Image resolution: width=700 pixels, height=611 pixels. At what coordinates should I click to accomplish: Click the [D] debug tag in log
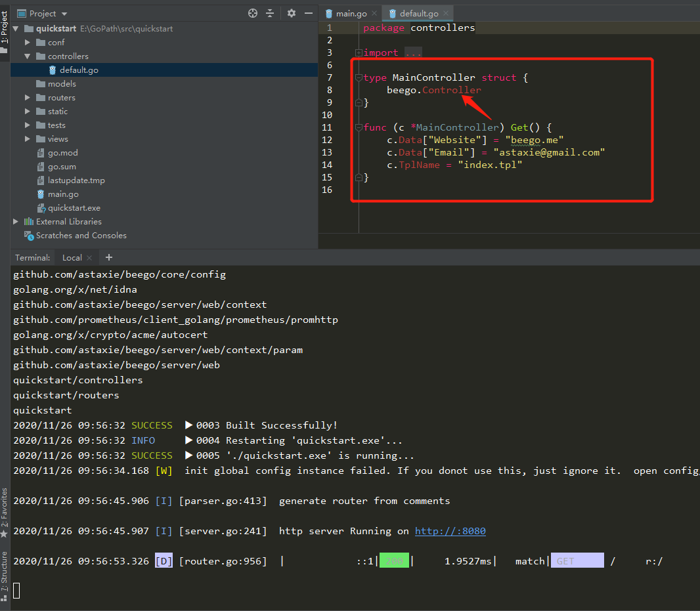coord(164,561)
